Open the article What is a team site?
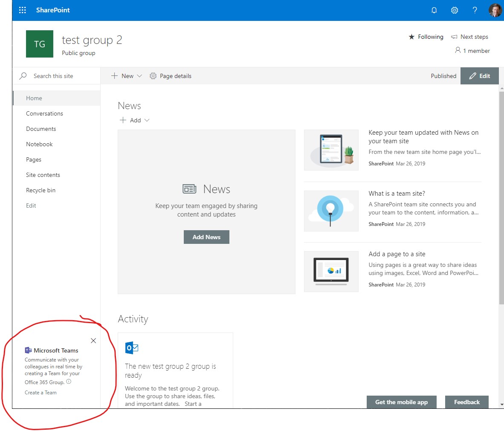504x431 pixels. [397, 193]
